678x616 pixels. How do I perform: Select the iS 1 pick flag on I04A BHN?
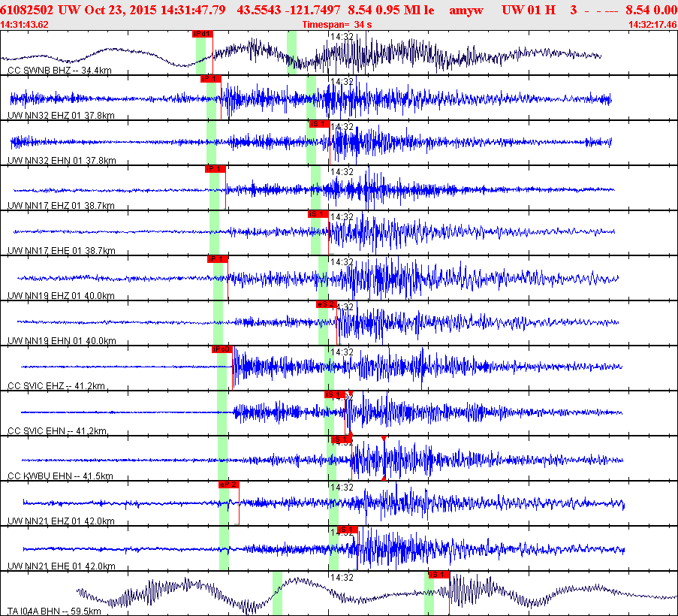[x=439, y=575]
